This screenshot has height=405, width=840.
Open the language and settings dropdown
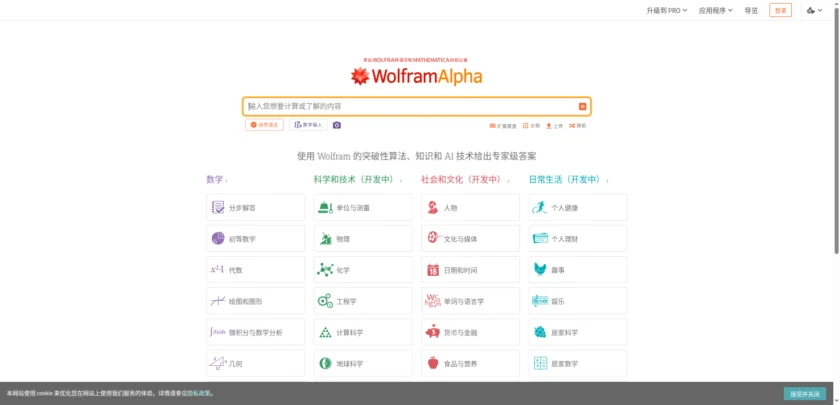pos(814,10)
